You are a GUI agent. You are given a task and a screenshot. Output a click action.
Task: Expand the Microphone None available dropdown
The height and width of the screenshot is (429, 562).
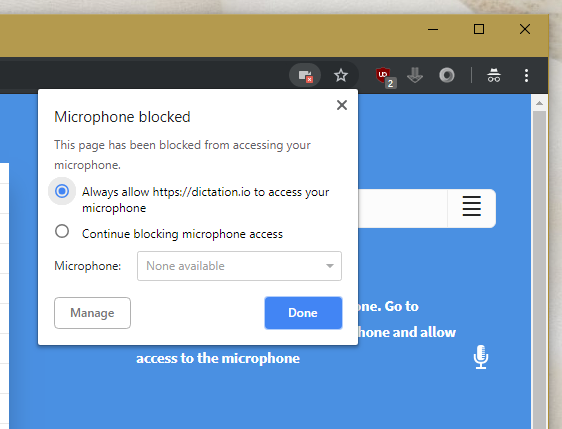(x=239, y=266)
